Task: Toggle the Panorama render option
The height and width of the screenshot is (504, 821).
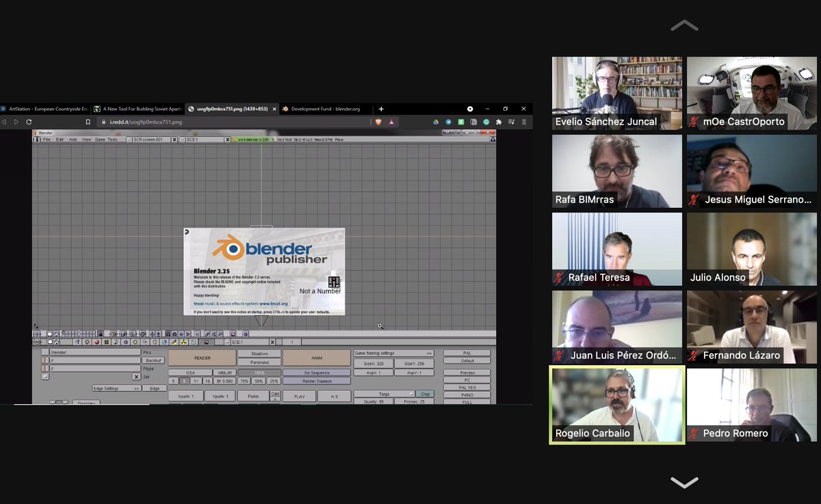Action: coord(259,362)
